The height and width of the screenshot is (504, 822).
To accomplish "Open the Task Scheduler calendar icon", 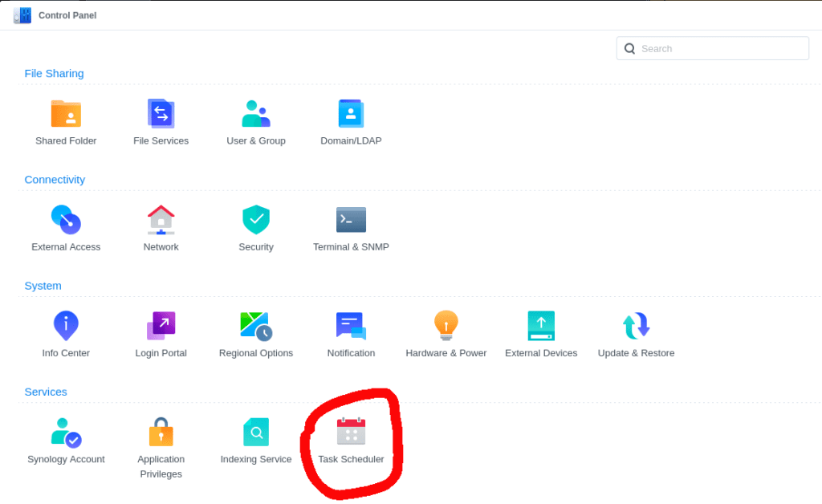I will point(351,431).
